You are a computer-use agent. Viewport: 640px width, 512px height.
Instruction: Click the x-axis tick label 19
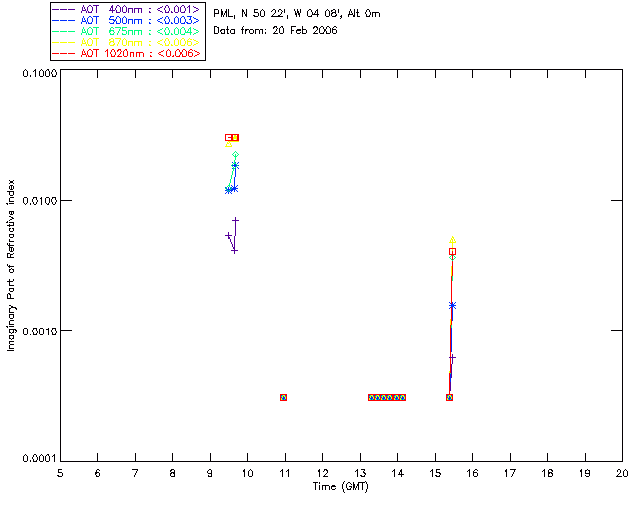pyautogui.click(x=585, y=473)
